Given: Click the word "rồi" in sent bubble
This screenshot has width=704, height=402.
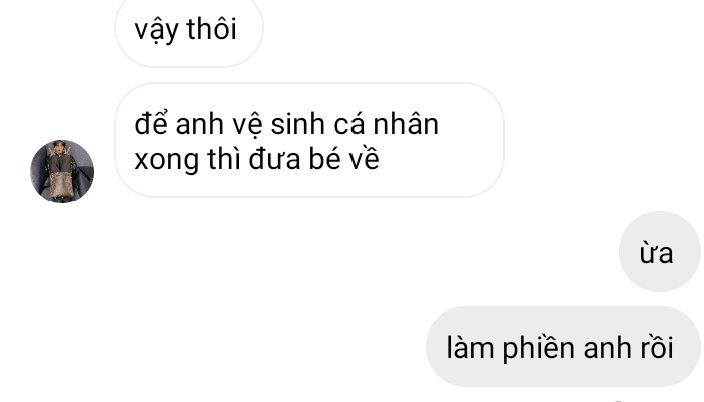Looking at the screenshot, I should 656,347.
